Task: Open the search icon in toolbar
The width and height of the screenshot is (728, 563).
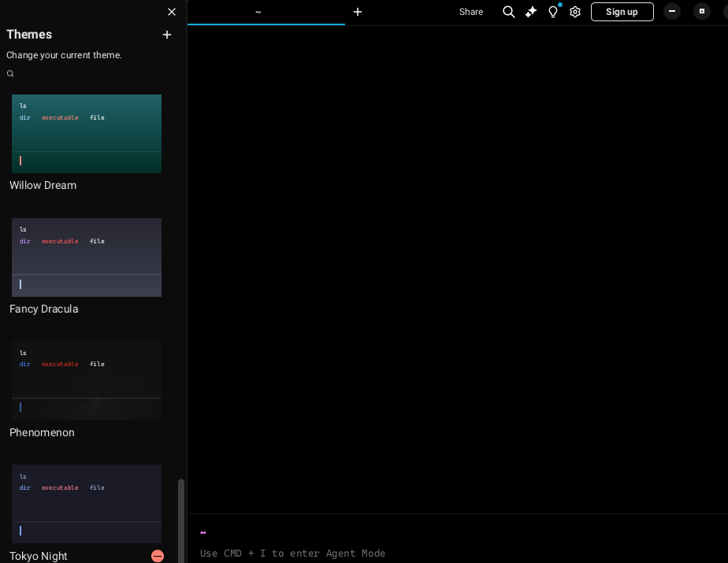Action: (x=509, y=12)
